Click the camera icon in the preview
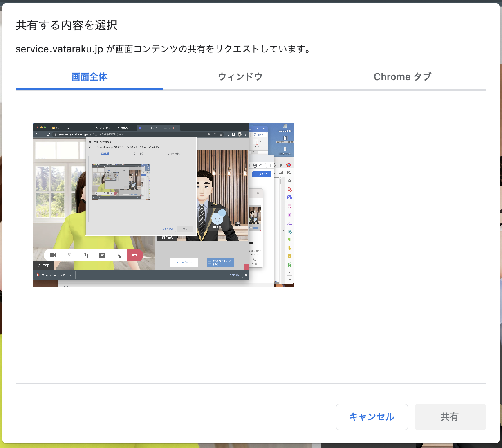Image resolution: width=502 pixels, height=448 pixels. (x=53, y=255)
